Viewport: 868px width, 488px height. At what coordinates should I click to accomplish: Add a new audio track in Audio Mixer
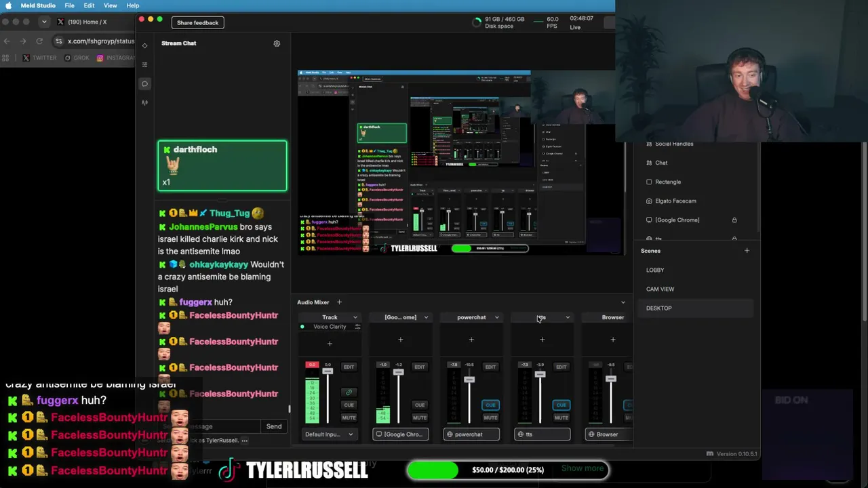click(339, 302)
